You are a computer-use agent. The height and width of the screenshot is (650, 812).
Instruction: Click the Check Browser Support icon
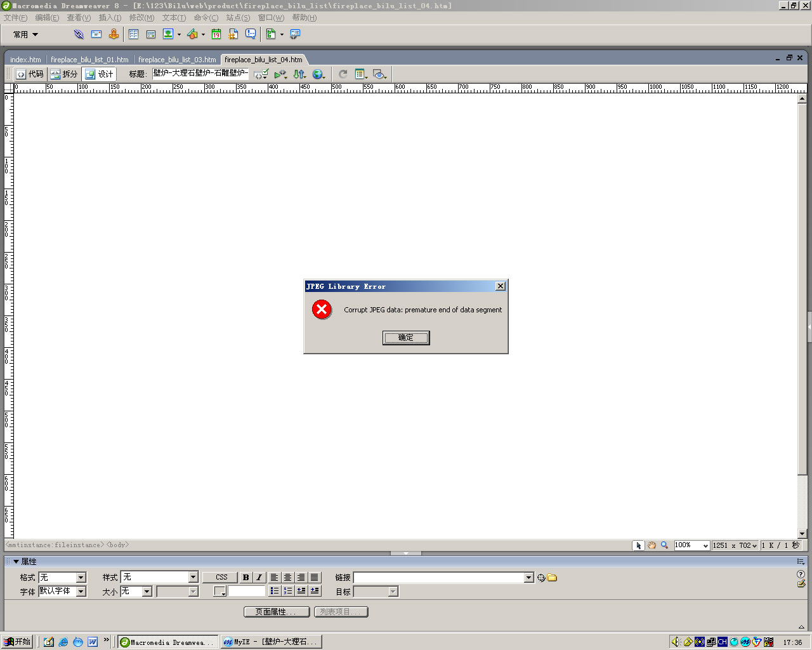point(280,74)
